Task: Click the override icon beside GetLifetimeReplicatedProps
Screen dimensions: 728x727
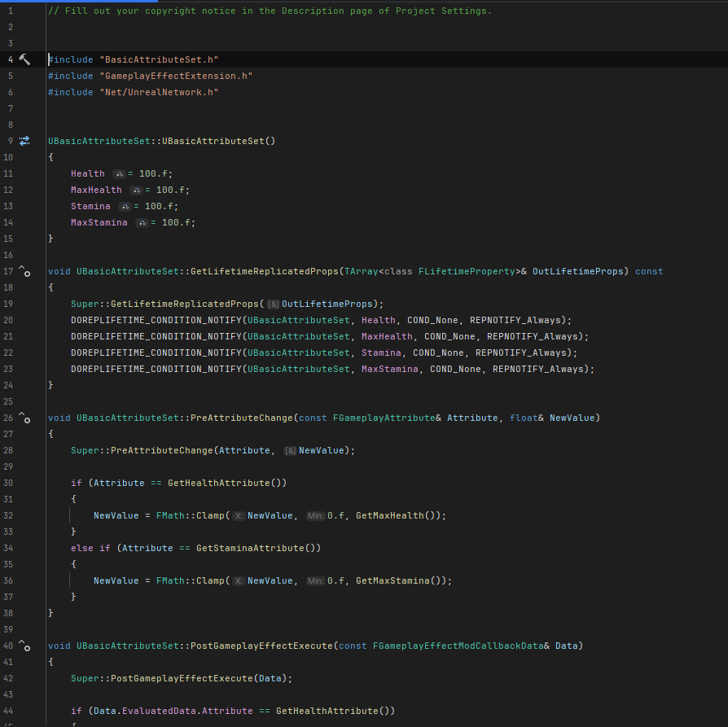Action: point(24,274)
